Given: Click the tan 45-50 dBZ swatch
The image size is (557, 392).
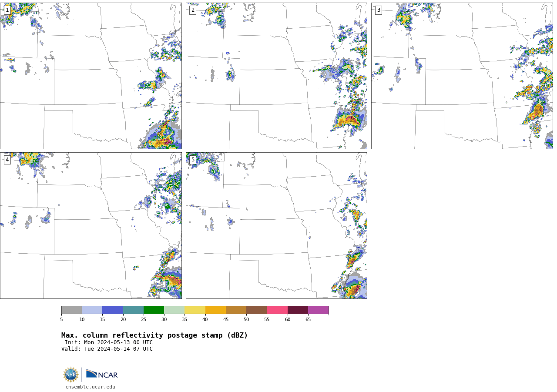Looking at the screenshot, I should click(x=236, y=310).
